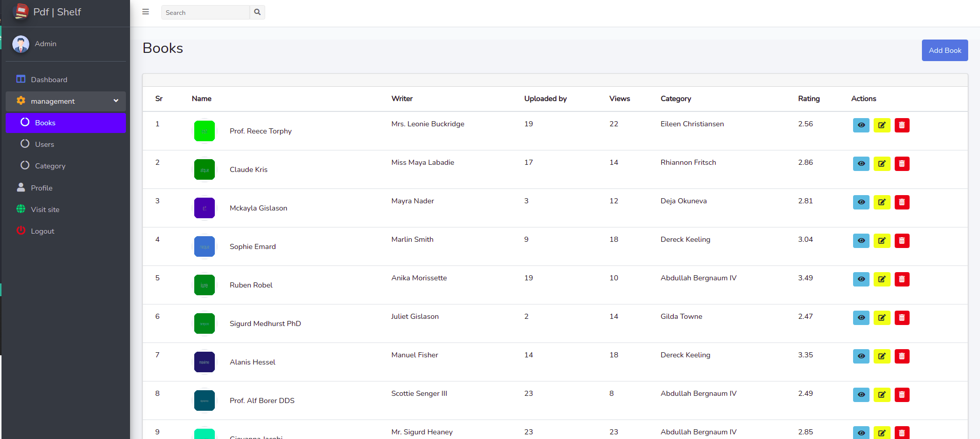Open Profile in the sidebar

point(66,188)
